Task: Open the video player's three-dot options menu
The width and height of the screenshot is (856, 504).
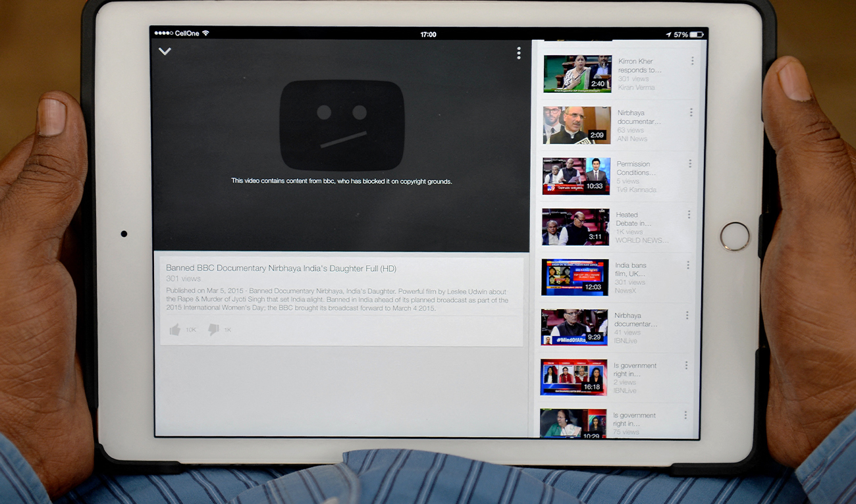Action: click(x=519, y=53)
